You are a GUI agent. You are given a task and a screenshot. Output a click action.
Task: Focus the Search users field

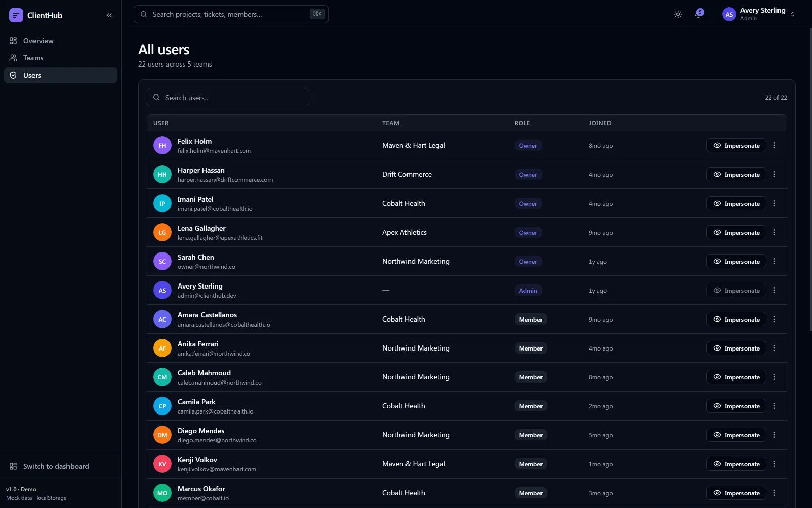(x=228, y=97)
